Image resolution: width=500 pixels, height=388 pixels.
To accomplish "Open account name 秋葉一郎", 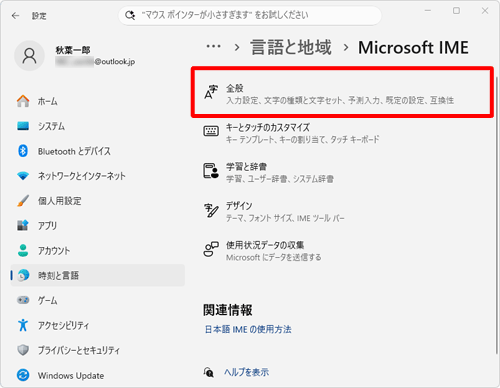I will coord(73,50).
